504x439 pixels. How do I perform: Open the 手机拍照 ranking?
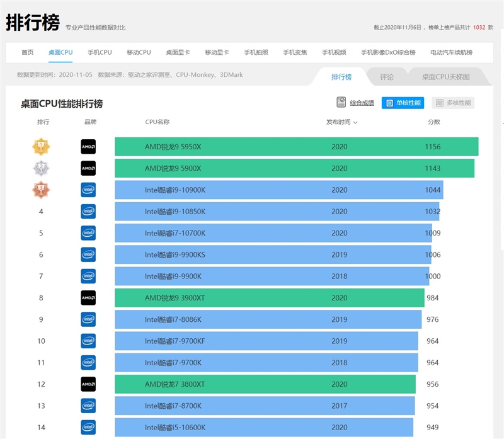[256, 52]
